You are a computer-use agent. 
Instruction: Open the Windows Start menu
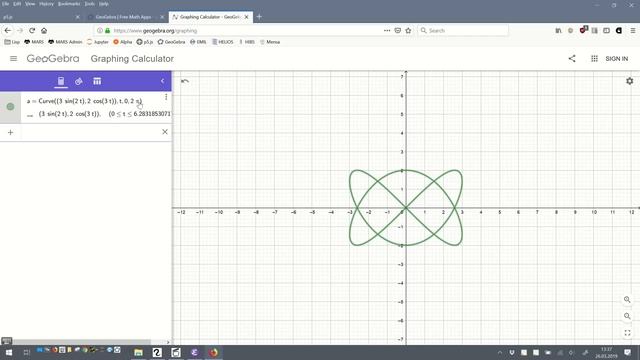tap(8, 352)
